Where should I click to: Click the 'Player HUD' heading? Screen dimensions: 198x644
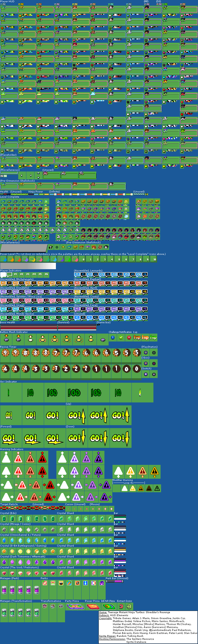pyautogui.click(x=7, y=1)
